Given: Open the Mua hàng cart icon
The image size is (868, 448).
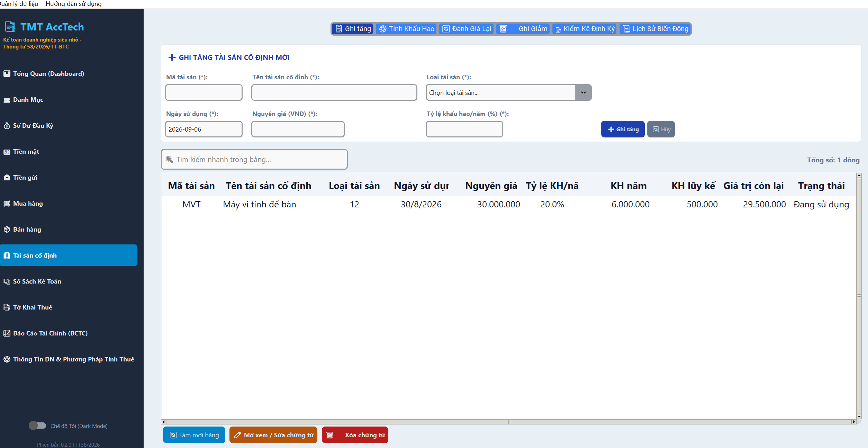Looking at the screenshot, I should point(7,204).
